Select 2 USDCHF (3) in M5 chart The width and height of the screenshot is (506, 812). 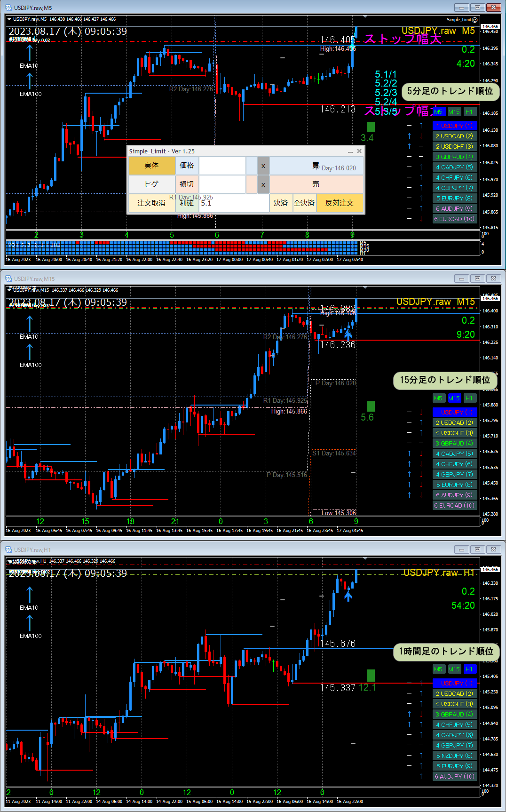[x=455, y=147]
